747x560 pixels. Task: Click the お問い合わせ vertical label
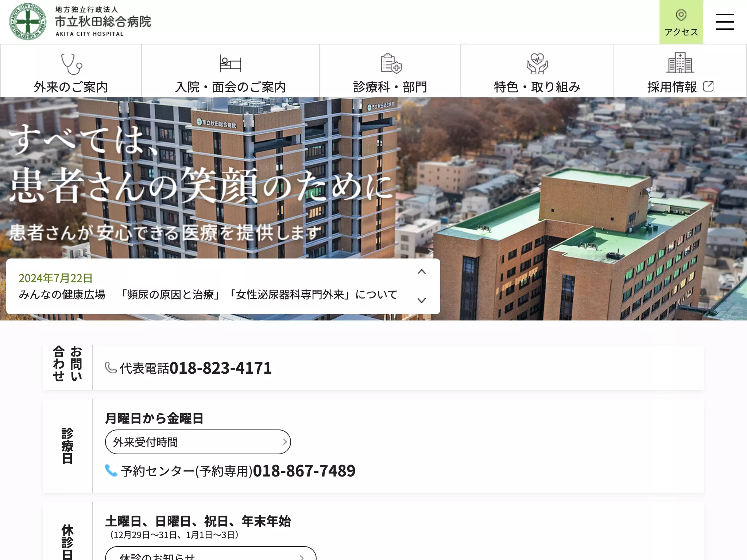click(67, 364)
